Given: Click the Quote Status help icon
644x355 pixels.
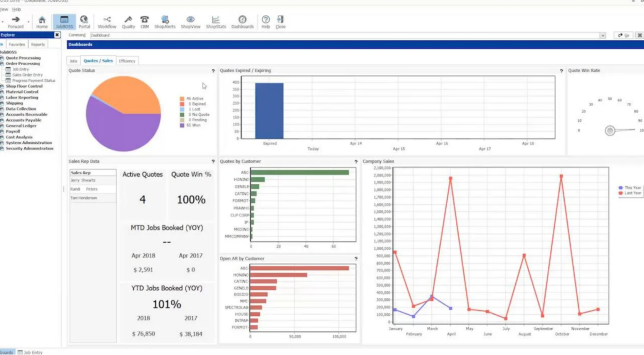Looking at the screenshot, I should [214, 71].
